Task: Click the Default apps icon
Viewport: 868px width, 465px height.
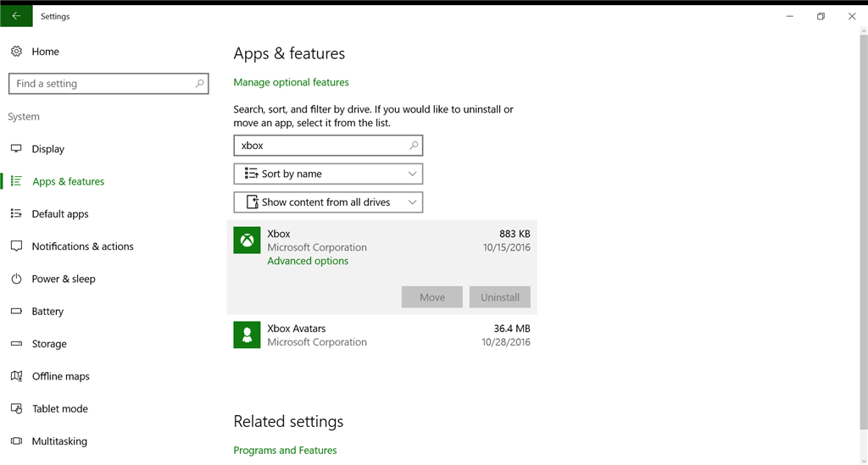Action: point(17,213)
